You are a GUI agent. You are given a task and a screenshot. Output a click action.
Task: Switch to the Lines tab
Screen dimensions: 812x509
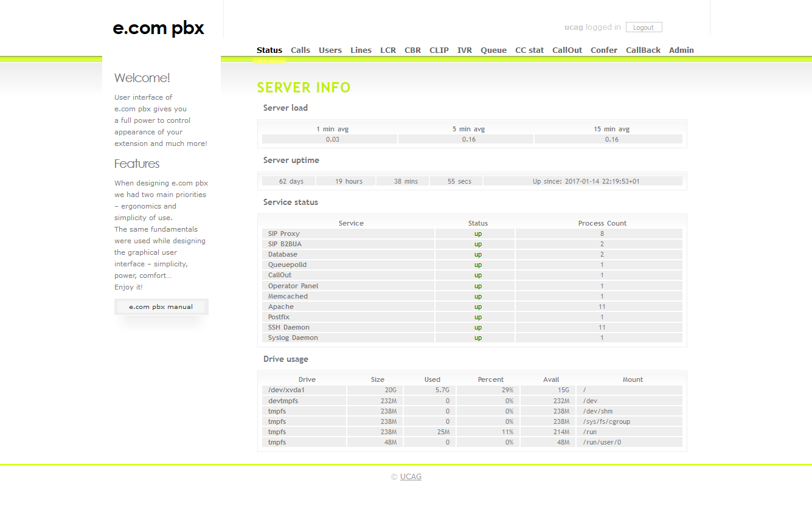pyautogui.click(x=361, y=50)
